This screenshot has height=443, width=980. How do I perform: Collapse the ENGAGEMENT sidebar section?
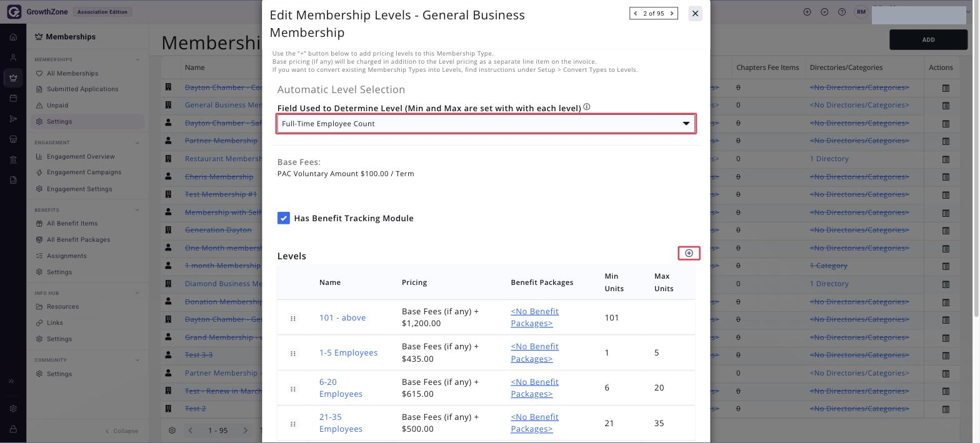[x=137, y=142]
